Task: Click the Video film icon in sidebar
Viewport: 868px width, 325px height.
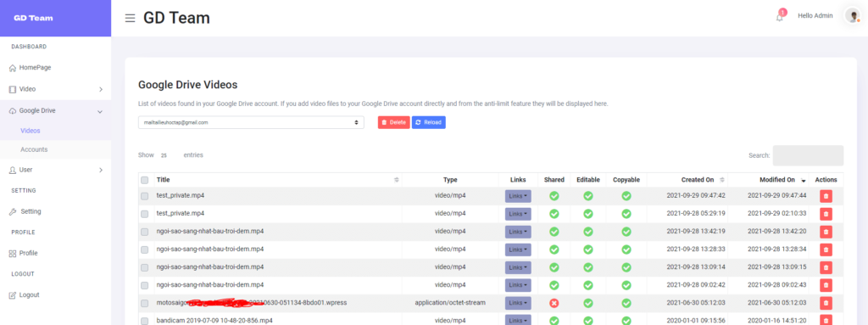Action: click(x=13, y=89)
